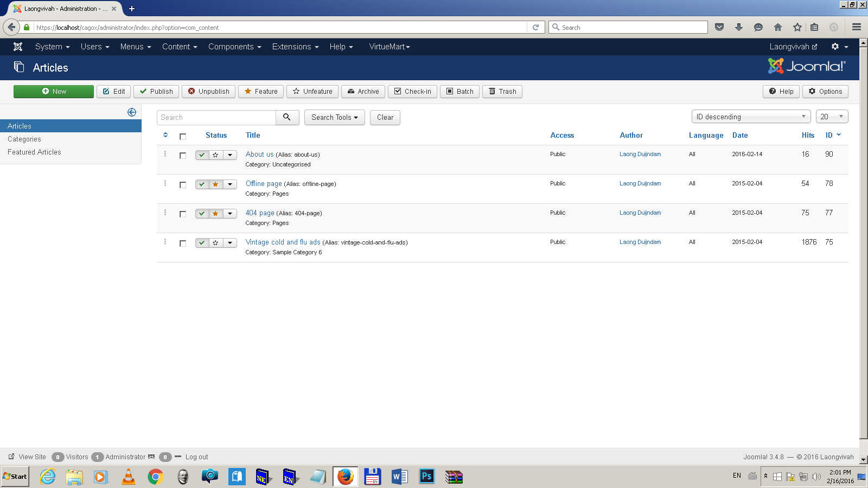
Task: Open the Users menu
Action: (95, 47)
